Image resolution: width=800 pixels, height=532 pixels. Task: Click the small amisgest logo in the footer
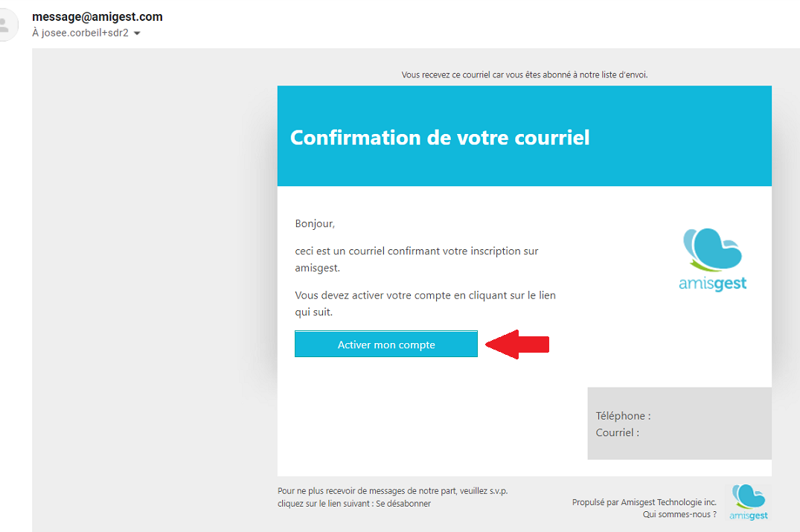tap(749, 502)
